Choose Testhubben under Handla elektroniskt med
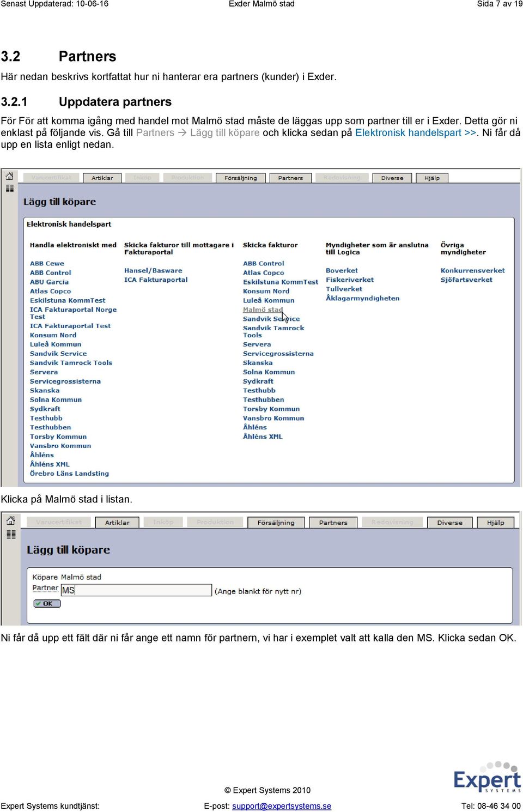The width and height of the screenshot is (523, 812). pos(50,428)
